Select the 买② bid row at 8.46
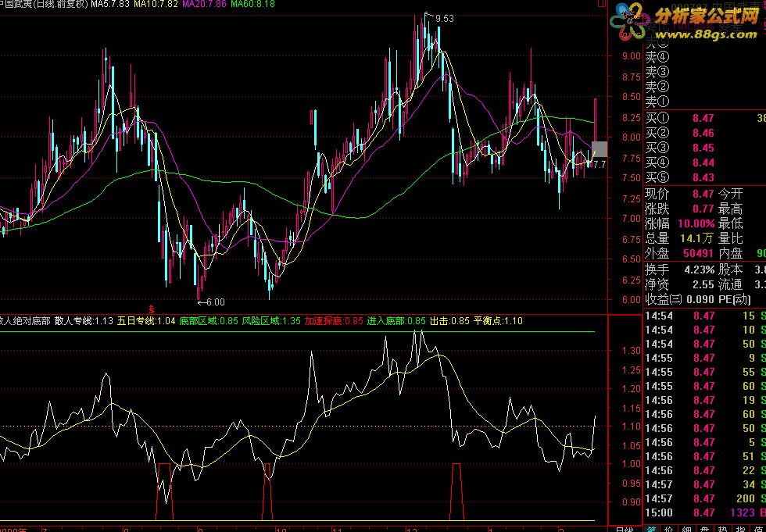This screenshot has height=532, width=766. tap(705, 133)
